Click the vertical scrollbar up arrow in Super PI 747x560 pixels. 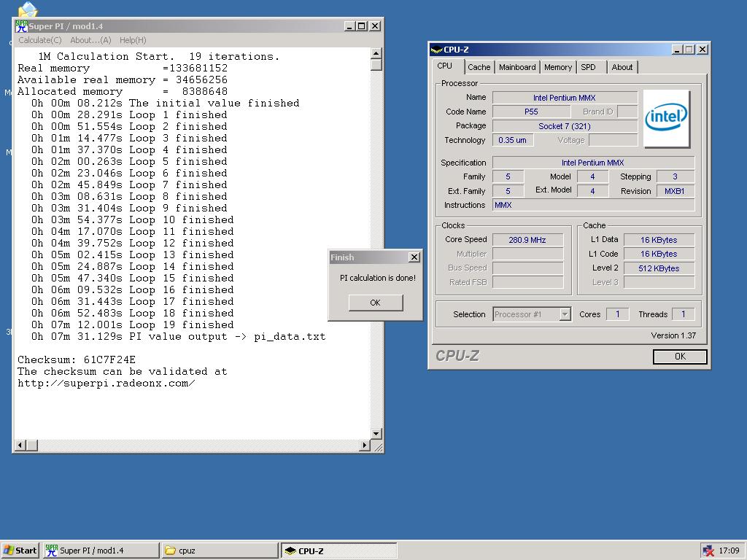376,53
